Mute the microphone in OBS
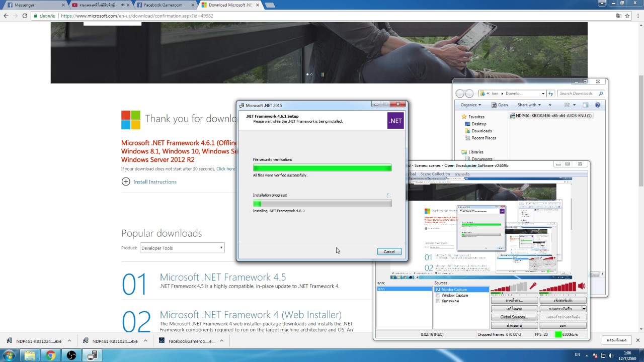 click(533, 286)
